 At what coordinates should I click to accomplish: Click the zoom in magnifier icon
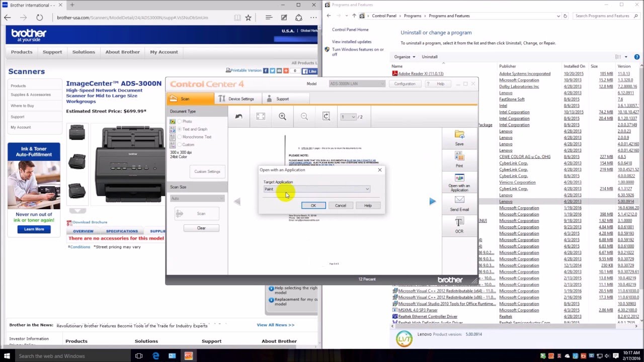tap(282, 116)
